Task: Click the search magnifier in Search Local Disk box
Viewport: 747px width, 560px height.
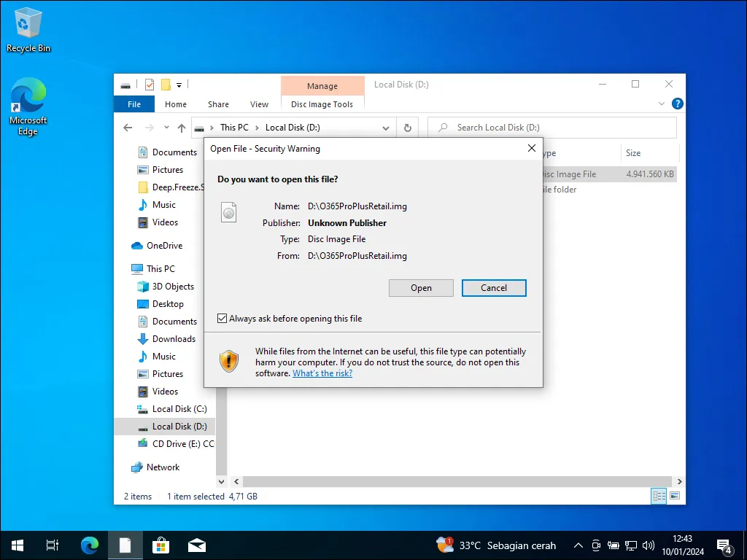Action: (x=442, y=127)
